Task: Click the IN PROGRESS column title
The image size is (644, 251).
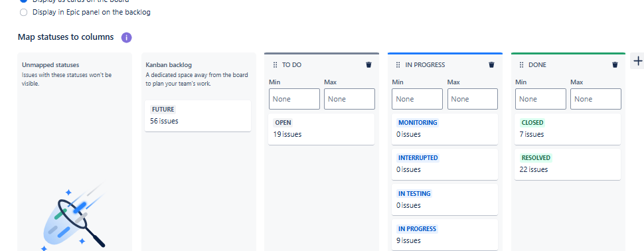Action: pyautogui.click(x=425, y=65)
